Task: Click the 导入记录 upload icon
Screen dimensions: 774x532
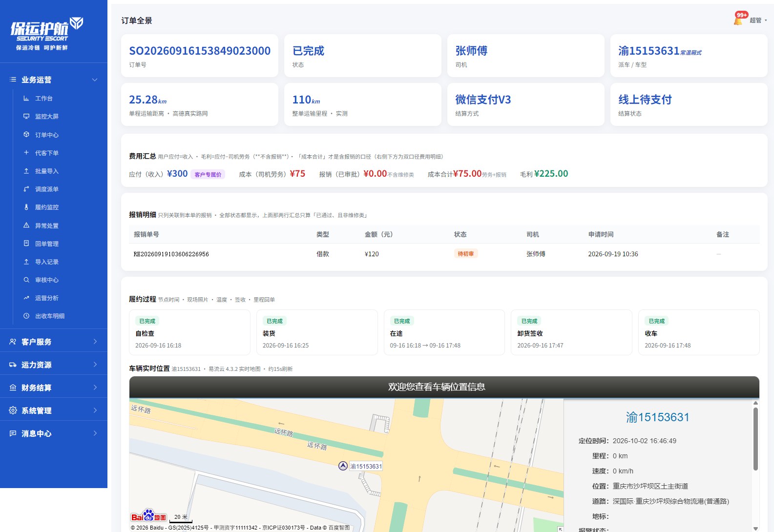Action: (26, 262)
